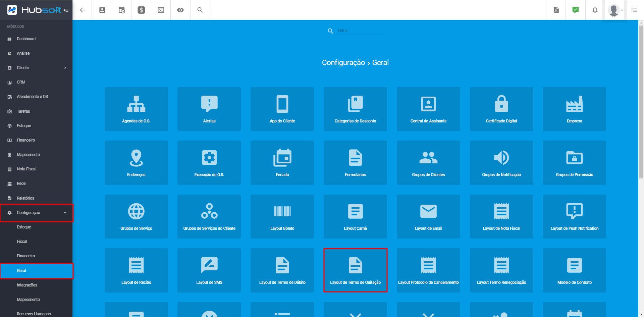
Task: Open the Formulários tile
Action: pyautogui.click(x=355, y=163)
